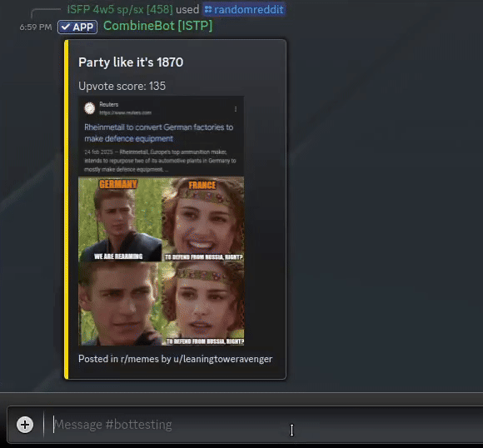Click the Upvote score: 135 text
This screenshot has height=448, width=483.
122,86
